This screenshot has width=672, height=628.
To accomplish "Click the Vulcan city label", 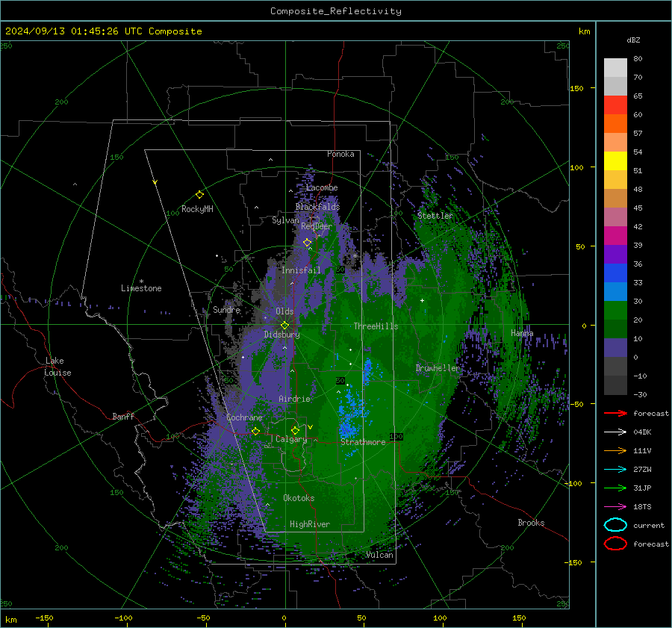I will tap(379, 555).
